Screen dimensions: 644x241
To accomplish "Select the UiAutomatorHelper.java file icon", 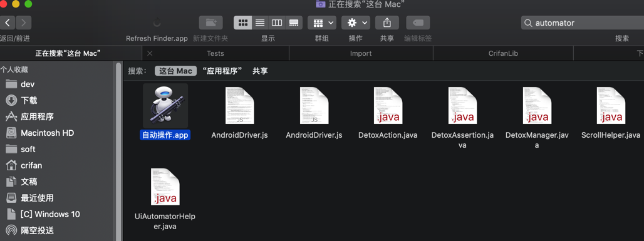I will coord(165,187).
